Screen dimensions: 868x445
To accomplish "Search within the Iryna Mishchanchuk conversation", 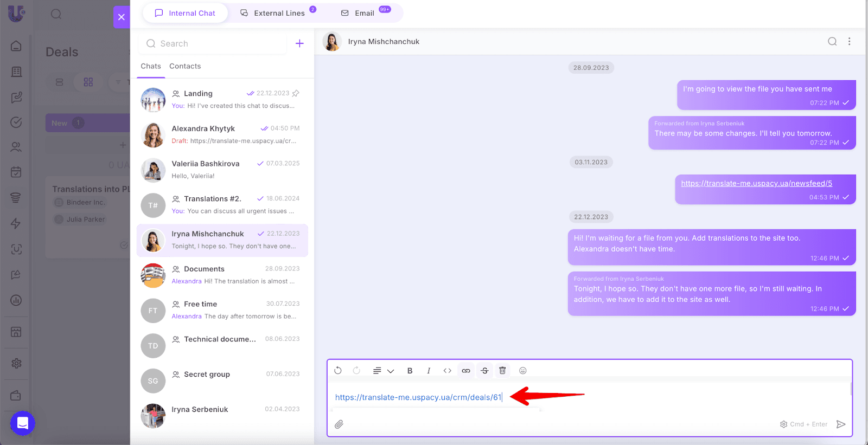I will pyautogui.click(x=832, y=41).
